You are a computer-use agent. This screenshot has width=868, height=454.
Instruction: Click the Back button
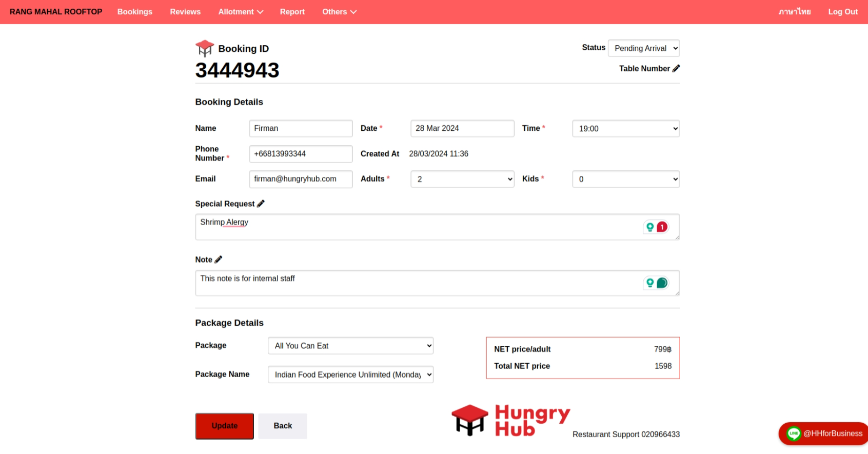pos(283,426)
